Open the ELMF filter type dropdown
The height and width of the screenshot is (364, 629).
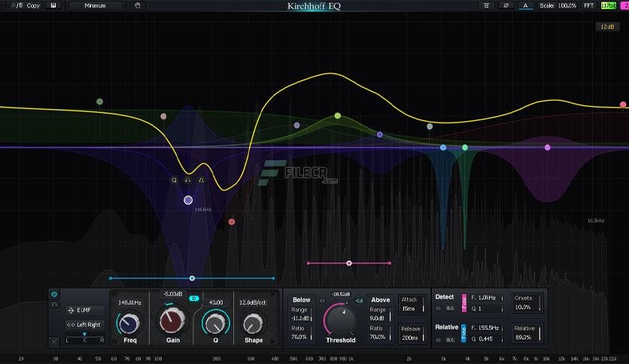point(84,311)
